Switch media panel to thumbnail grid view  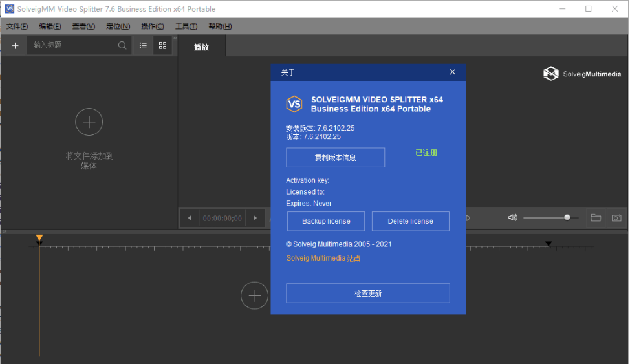coord(162,45)
